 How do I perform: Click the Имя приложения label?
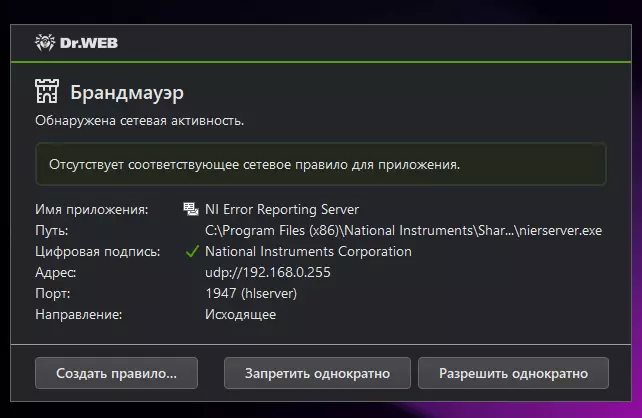(x=92, y=210)
